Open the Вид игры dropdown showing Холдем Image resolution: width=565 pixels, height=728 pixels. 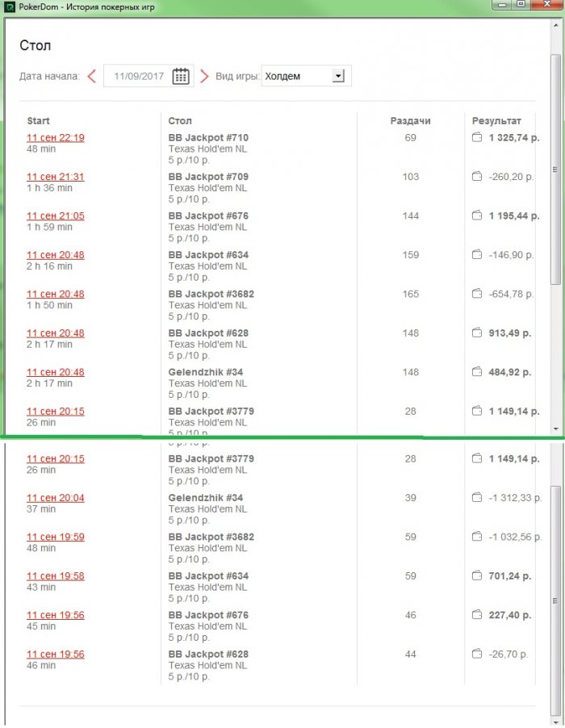click(306, 76)
